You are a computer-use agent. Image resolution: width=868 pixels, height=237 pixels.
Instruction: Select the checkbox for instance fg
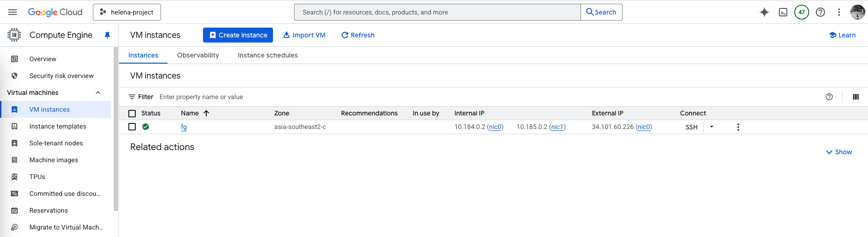(132, 127)
